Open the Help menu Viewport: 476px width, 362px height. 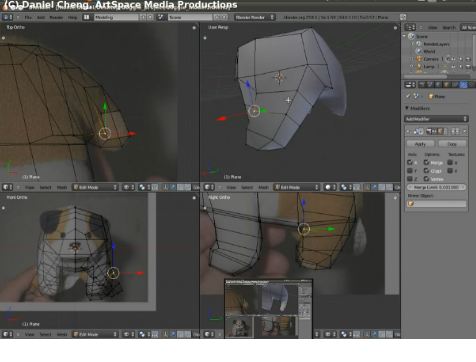(72, 17)
